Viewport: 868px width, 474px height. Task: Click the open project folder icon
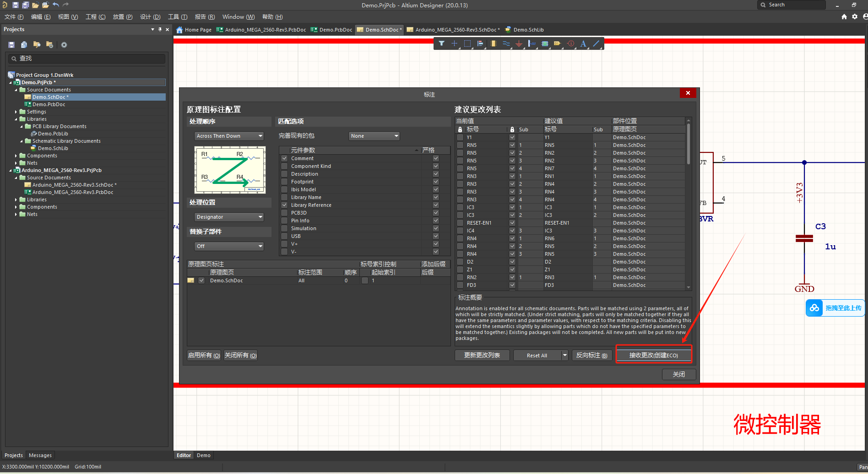tap(45, 5)
